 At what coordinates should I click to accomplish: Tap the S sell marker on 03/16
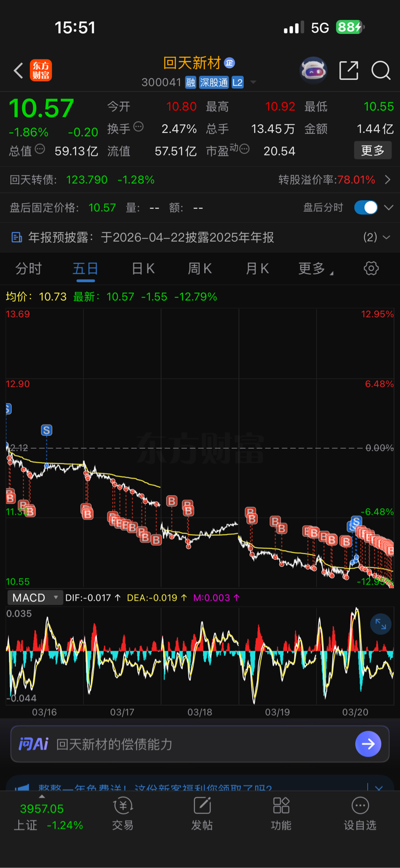click(x=46, y=430)
